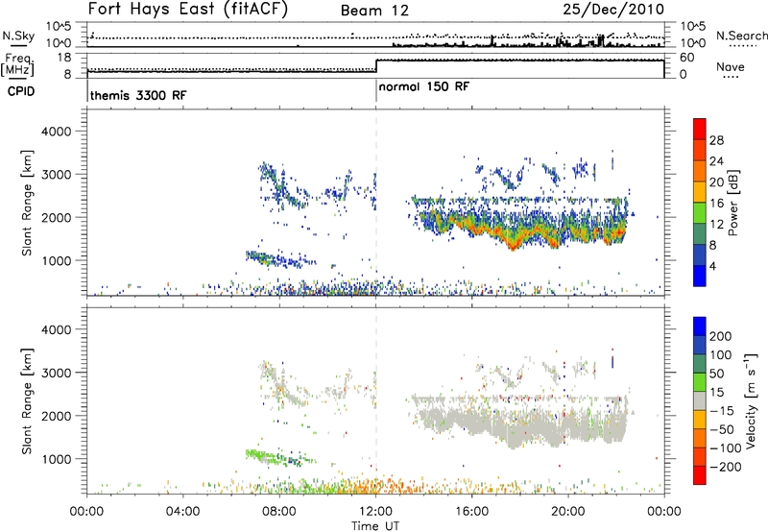768x532 pixels.
Task: Click the power panel 'Slant Range [km]' label
Action: click(x=27, y=203)
